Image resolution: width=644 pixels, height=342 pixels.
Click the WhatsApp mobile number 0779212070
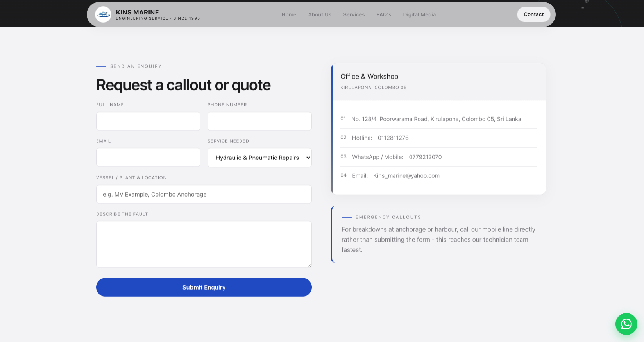point(425,157)
